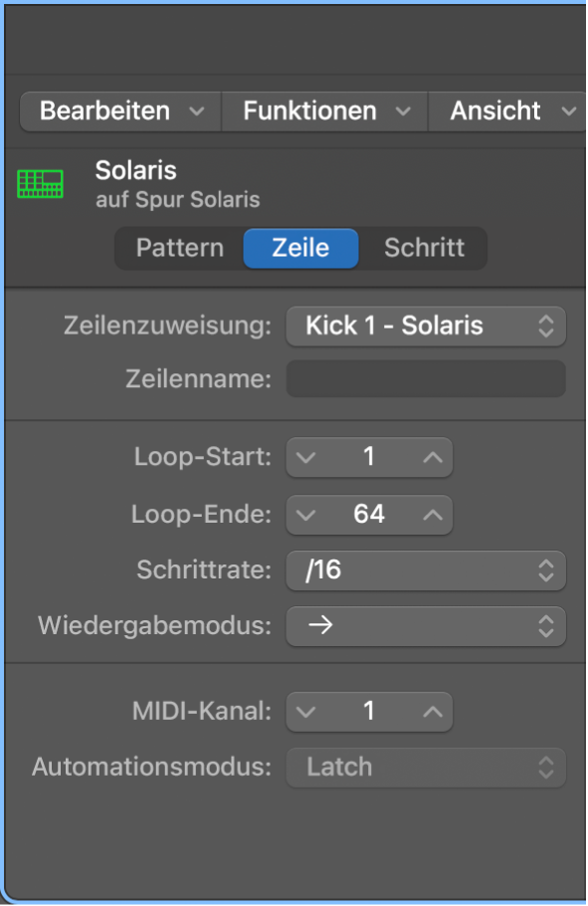Increase Loop-Ende using the up arrow

[x=432, y=515]
